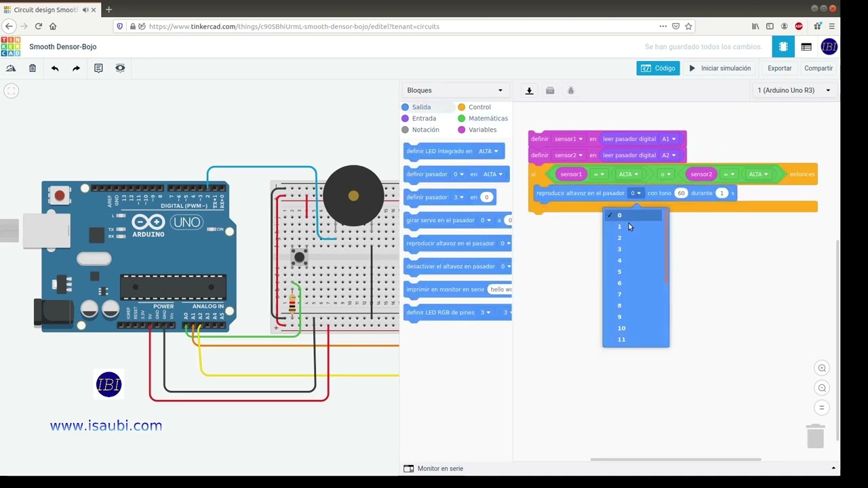
Task: Click the Iniciar simulación button
Action: (x=720, y=68)
